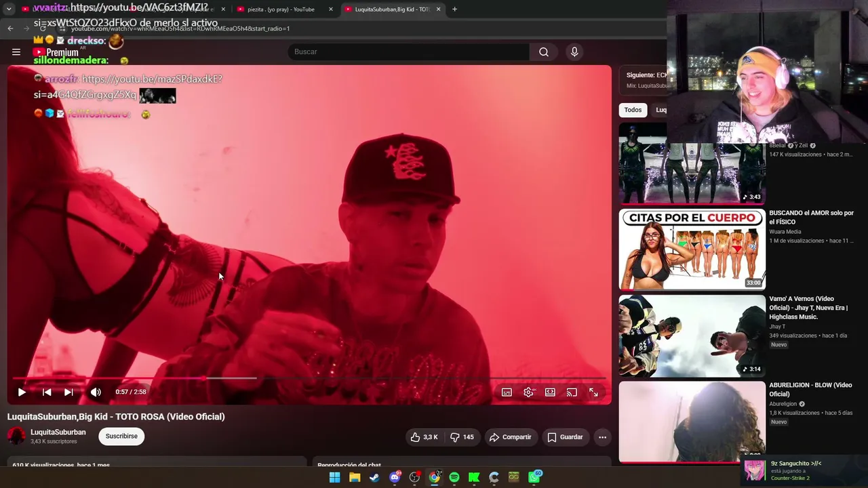
Task: Open the LuquitaSuburban channel name link
Action: (58, 432)
